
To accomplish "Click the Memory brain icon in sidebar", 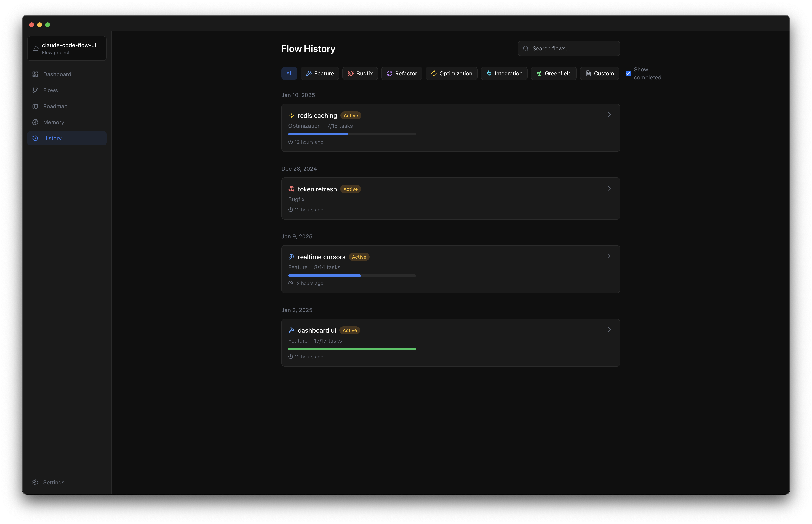I will (x=35, y=122).
